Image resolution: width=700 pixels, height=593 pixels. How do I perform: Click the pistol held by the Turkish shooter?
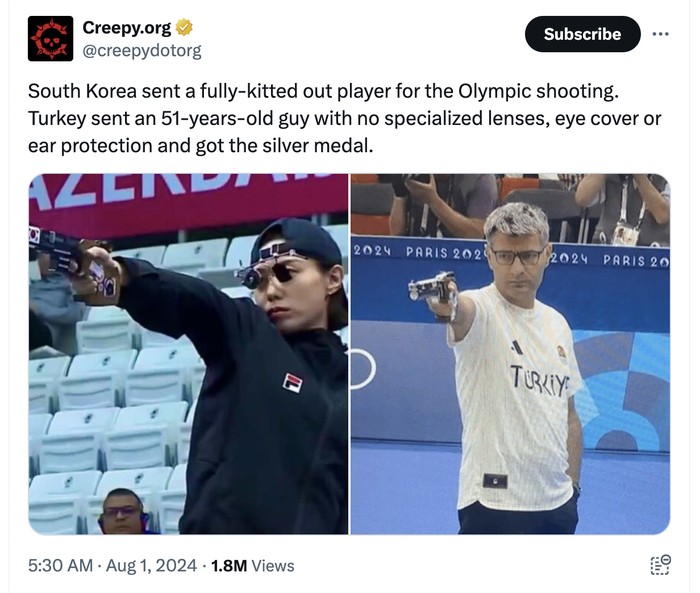pyautogui.click(x=432, y=289)
